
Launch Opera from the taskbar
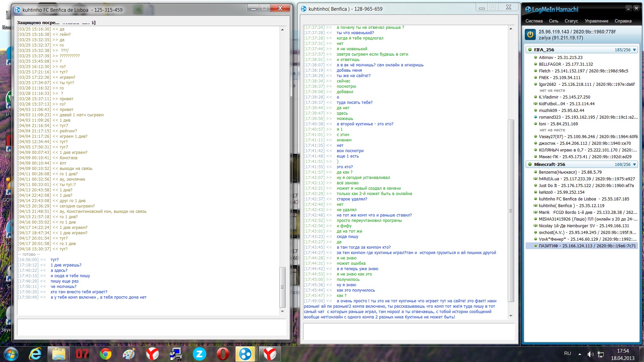tap(223, 354)
